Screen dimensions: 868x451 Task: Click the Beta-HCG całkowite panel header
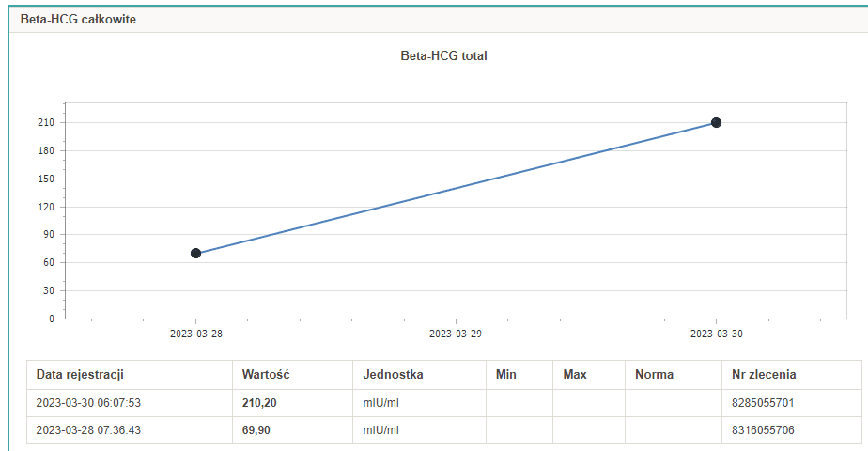[78, 20]
